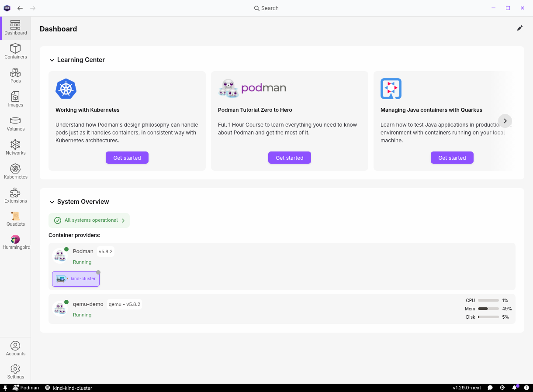Open the troubleshooting target icon
Image resolution: width=533 pixels, height=392 pixels.
pos(502,388)
